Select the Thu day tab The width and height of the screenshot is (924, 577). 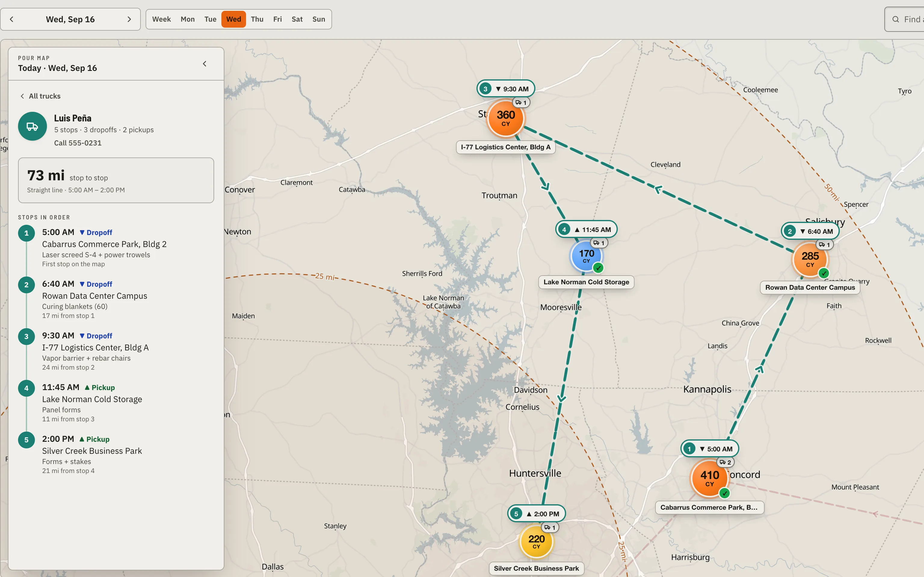(x=257, y=19)
